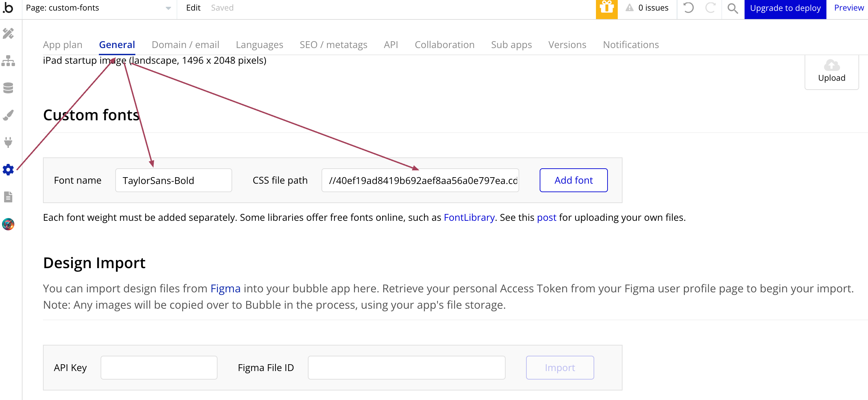Click the undo arrow icon
Viewport: 868px width, 400px height.
[689, 8]
